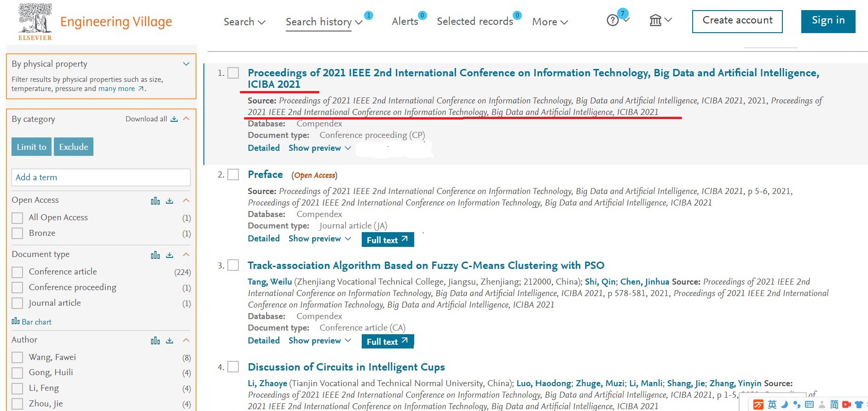Open Author facet bar chart icon
Image resolution: width=868 pixels, height=411 pixels.
pyautogui.click(x=156, y=340)
